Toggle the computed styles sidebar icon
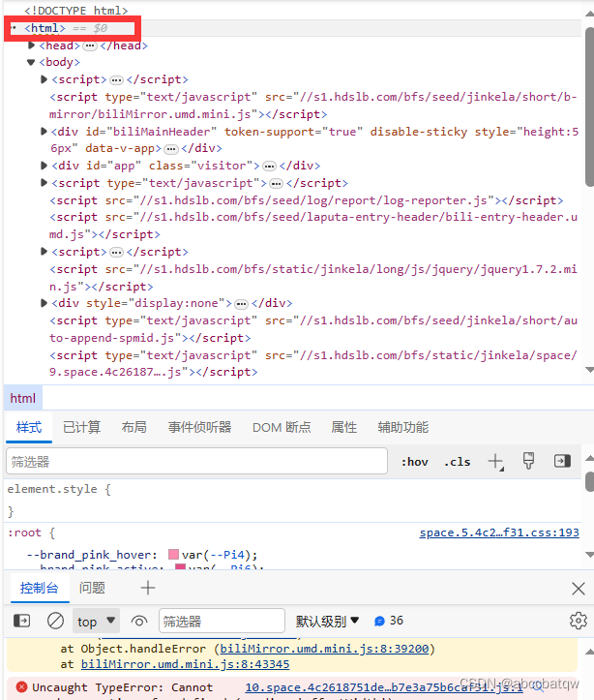 pos(562,461)
